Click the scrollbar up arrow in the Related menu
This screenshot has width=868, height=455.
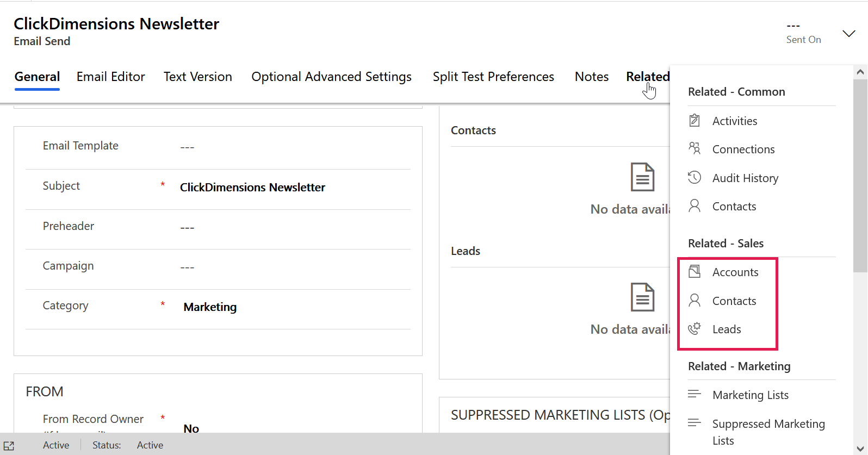860,72
